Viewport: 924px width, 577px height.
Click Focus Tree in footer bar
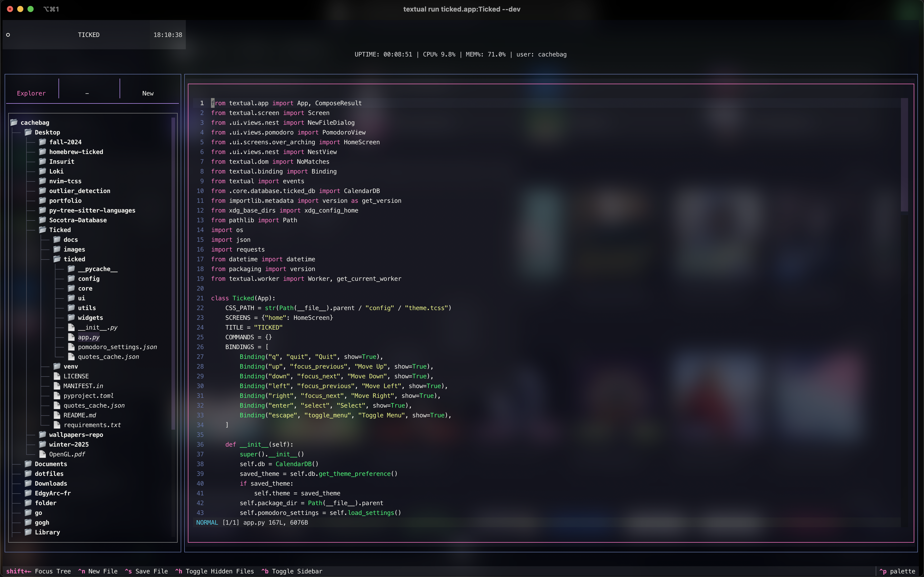coord(38,571)
